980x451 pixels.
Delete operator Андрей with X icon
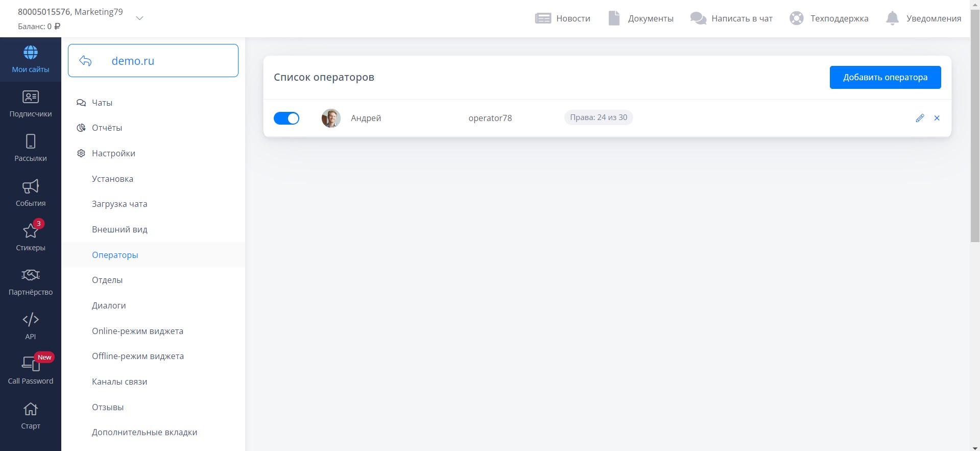point(937,118)
